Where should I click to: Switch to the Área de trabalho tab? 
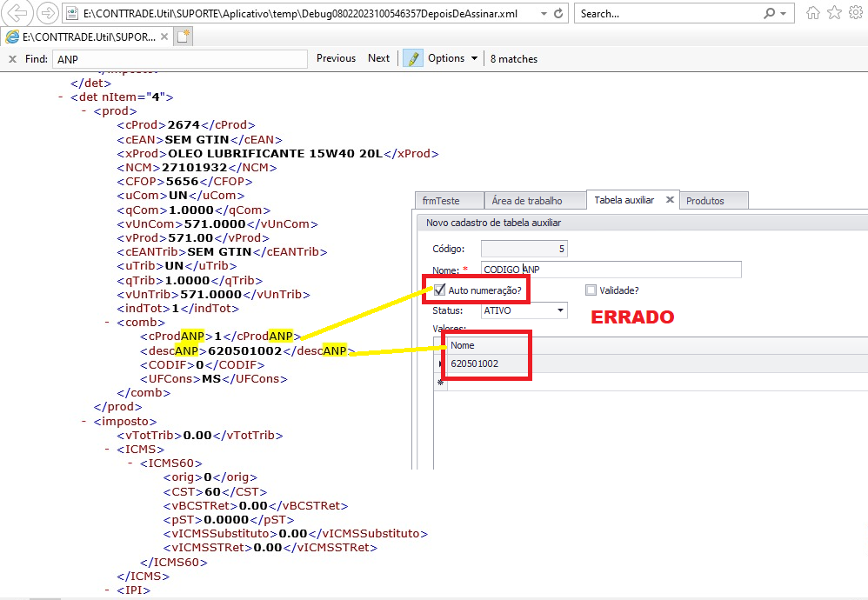(x=527, y=201)
